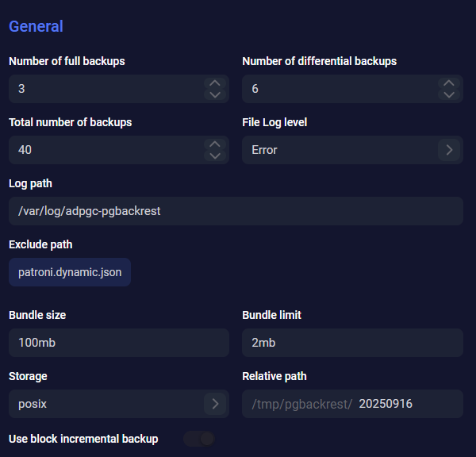The width and height of the screenshot is (476, 457).
Task: Click the down arrow for Number of full backups
Action: click(214, 95)
